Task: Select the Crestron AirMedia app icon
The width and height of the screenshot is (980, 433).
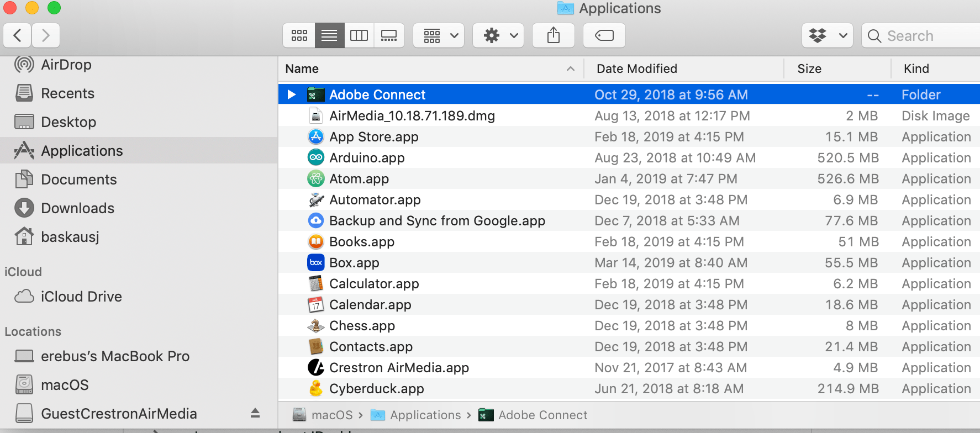Action: pos(315,368)
